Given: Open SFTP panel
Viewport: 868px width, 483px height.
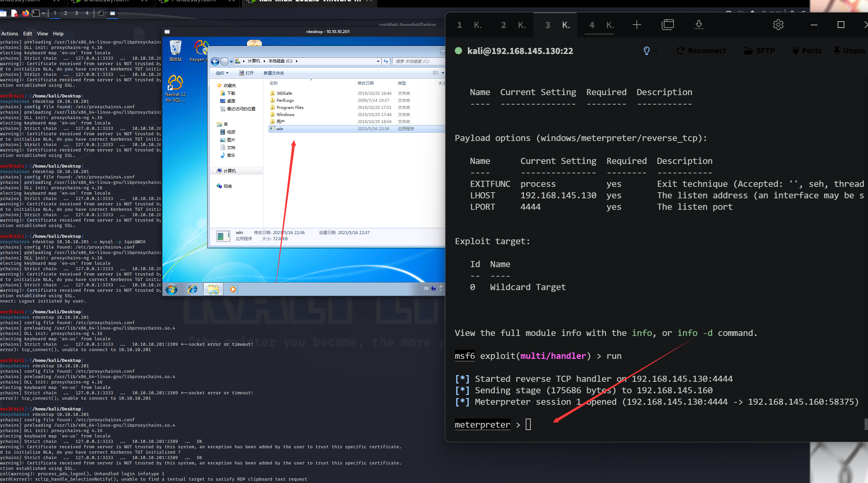Looking at the screenshot, I should [759, 51].
